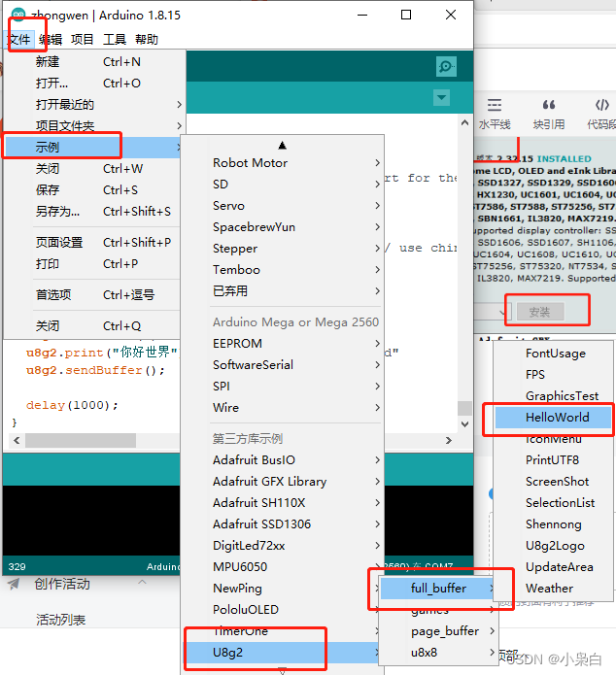Open DigitLed72xx examples
This screenshot has width=616, height=675.
(x=282, y=546)
